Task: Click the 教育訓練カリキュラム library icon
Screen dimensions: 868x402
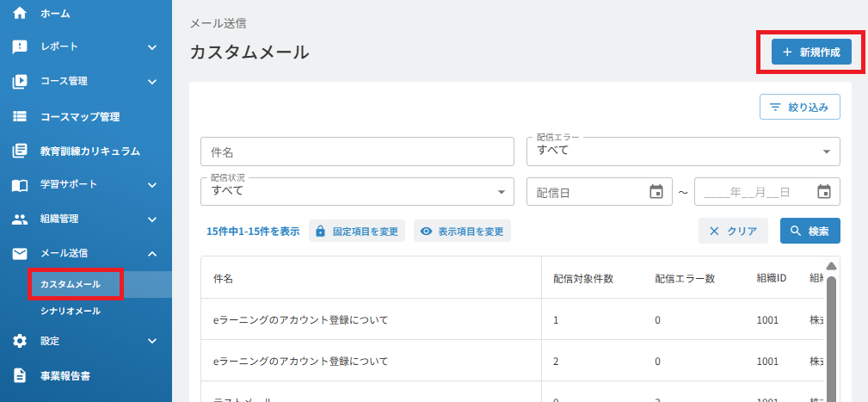Action: [20, 151]
